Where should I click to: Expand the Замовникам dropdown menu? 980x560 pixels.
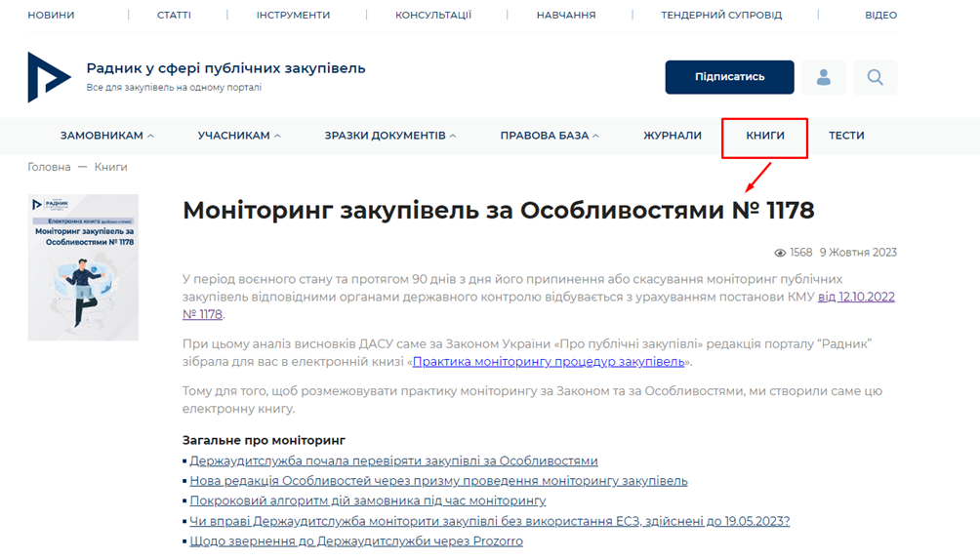point(106,136)
